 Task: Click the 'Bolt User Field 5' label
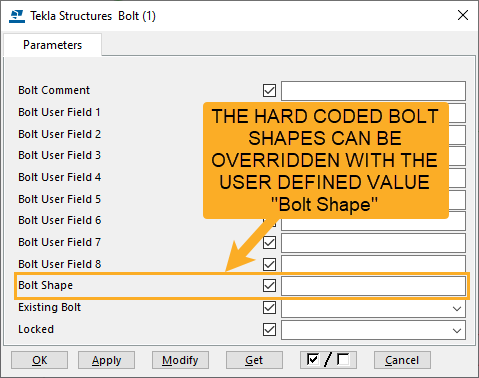(59, 199)
